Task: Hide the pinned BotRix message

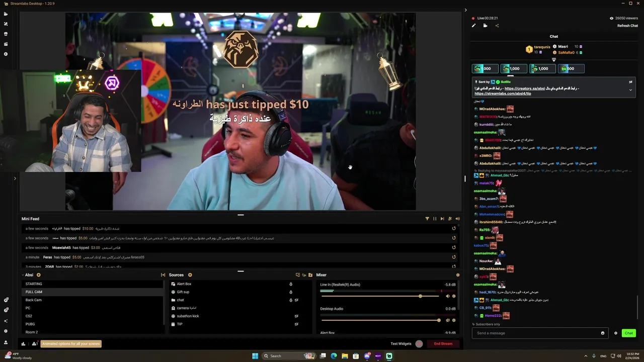Action: click(630, 81)
